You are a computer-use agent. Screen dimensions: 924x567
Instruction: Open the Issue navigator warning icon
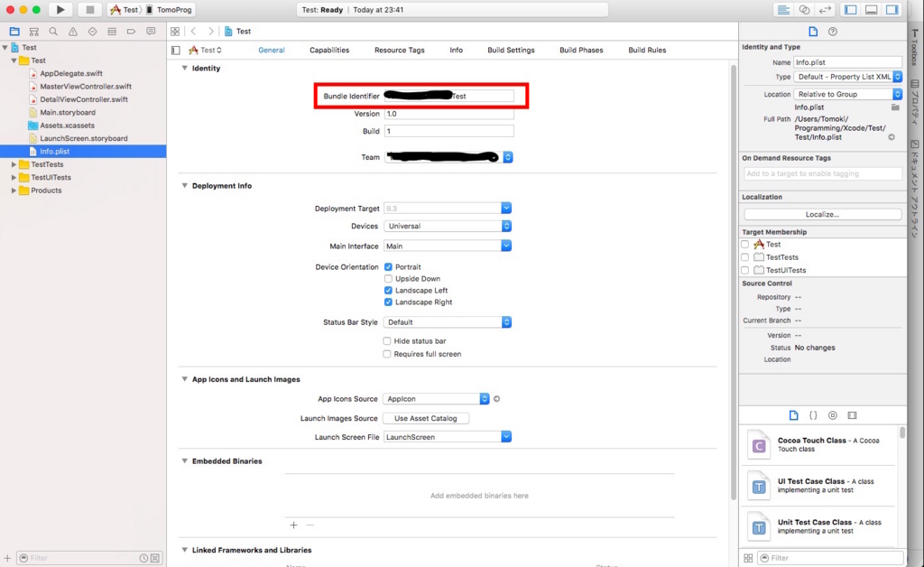coord(73,32)
